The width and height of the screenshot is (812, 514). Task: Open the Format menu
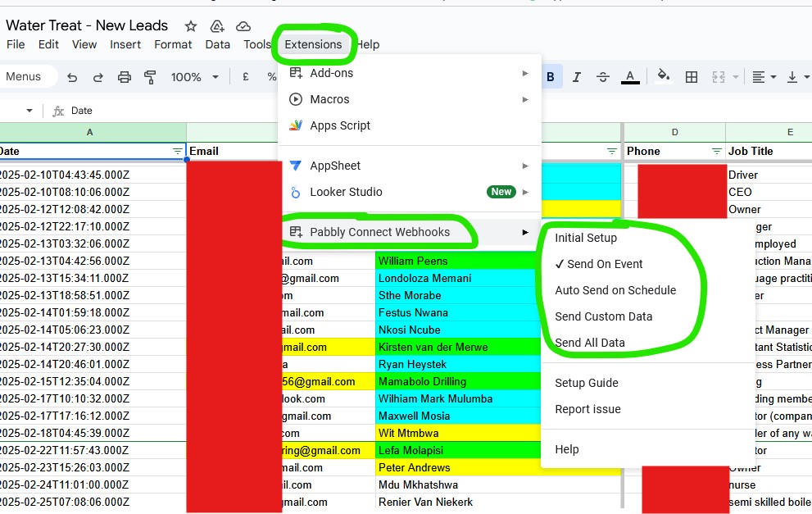click(x=173, y=44)
